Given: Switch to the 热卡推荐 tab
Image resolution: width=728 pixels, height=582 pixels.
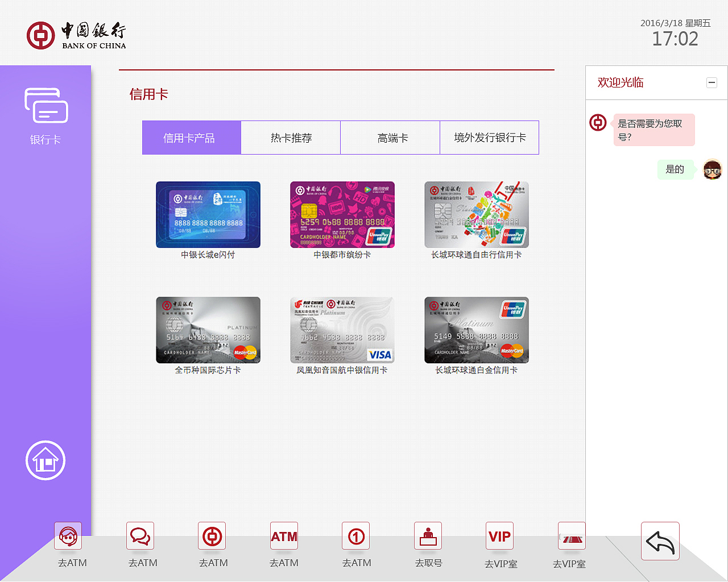Looking at the screenshot, I should [291, 138].
